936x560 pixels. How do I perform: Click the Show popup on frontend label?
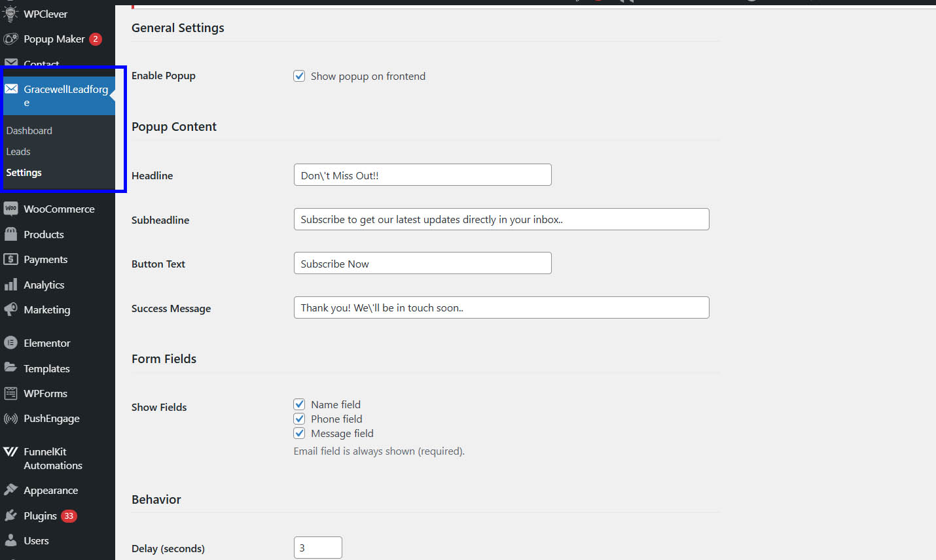point(368,76)
